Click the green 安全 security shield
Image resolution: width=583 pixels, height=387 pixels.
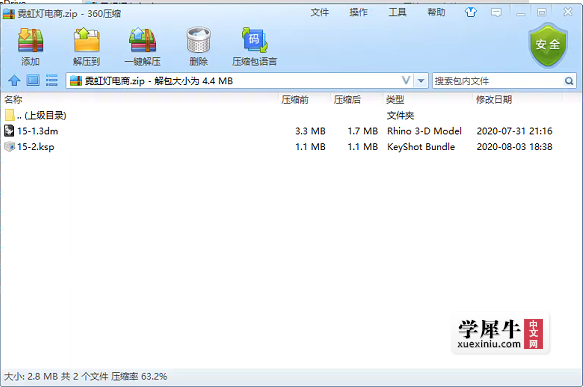(x=548, y=45)
